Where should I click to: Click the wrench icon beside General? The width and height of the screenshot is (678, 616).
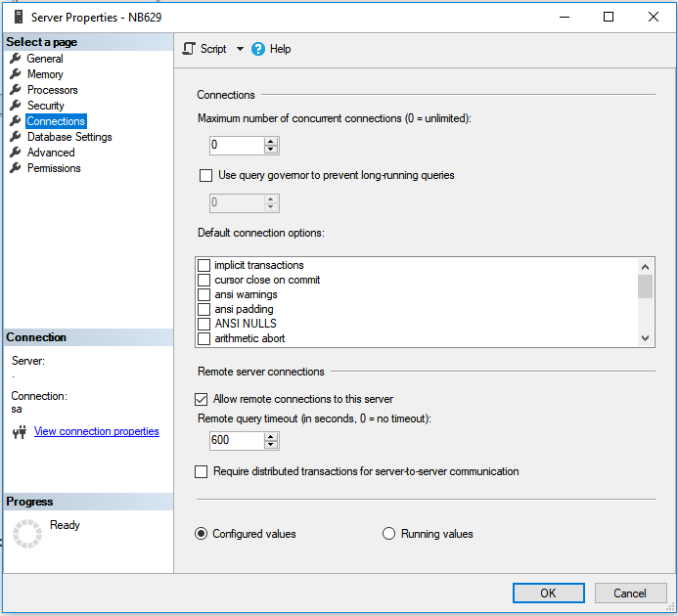click(x=16, y=59)
